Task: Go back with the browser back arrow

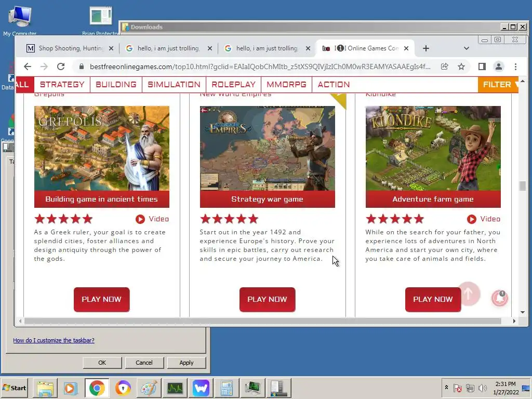Action: click(28, 66)
